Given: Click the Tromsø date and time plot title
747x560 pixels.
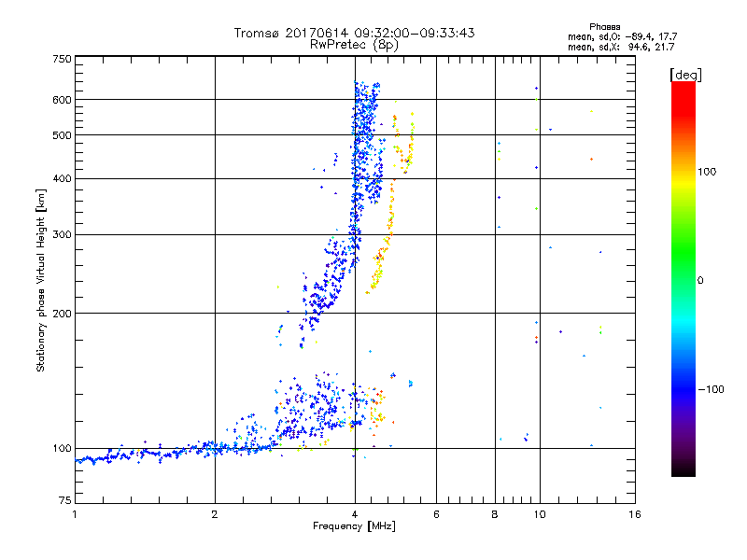Looking at the screenshot, I should click(x=354, y=33).
